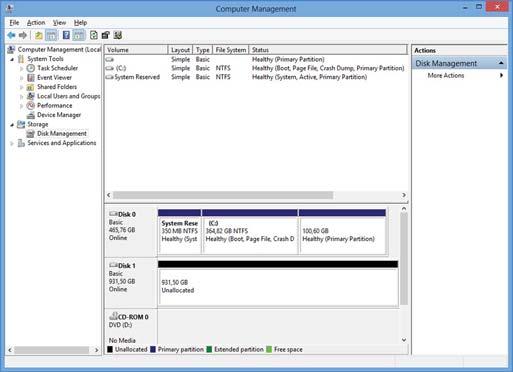Expand the Task Scheduler node arrow
Screen dimensions: 513x372
pos(21,68)
